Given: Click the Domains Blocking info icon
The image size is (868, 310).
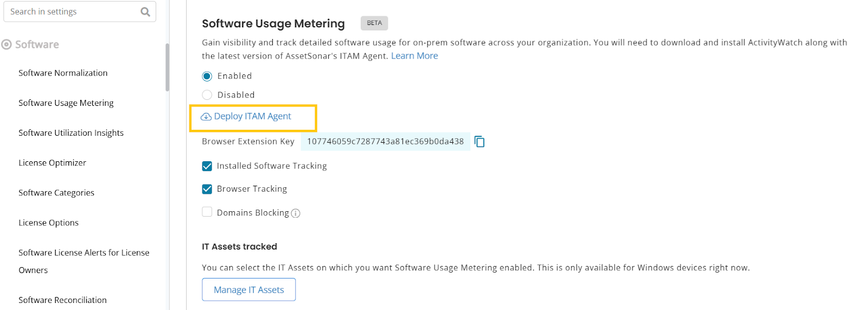Looking at the screenshot, I should click(x=296, y=213).
